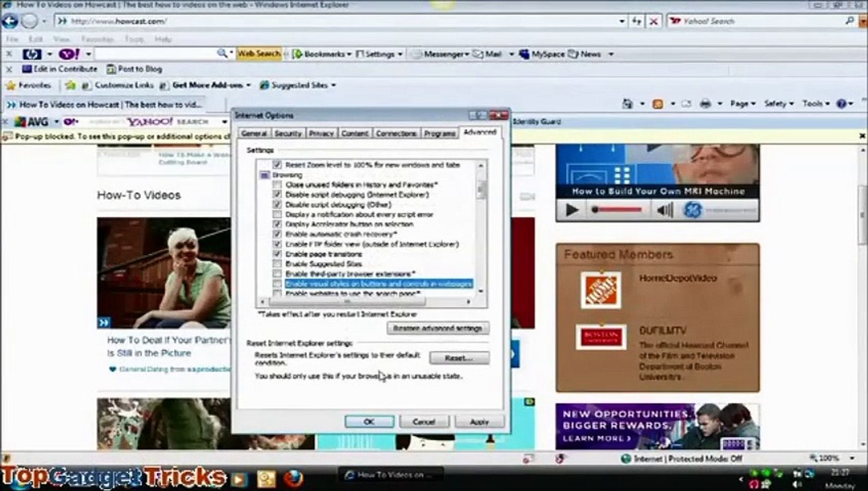Screen dimensions: 868x491
Task: Click Apply in Internet Options
Action: pos(480,422)
